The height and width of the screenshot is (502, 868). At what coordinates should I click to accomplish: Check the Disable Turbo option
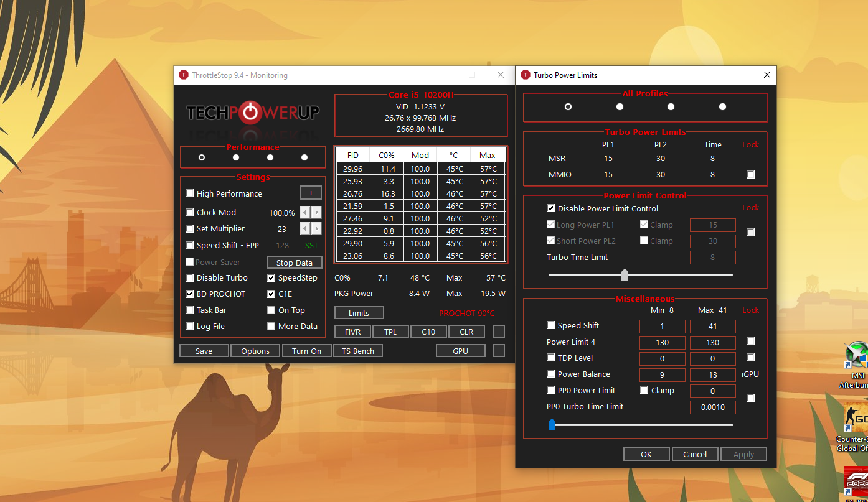[x=190, y=277]
